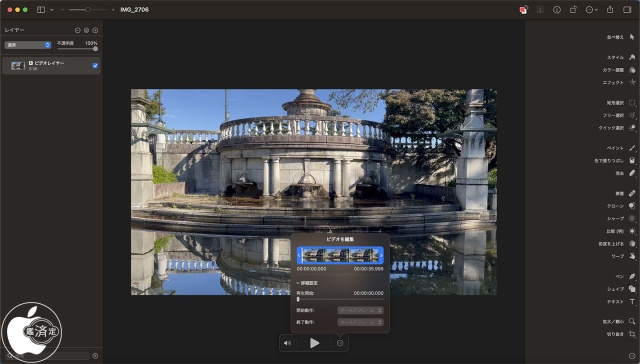Open the 終了動作 end behavior dropdown
640x364 pixels.
point(360,322)
